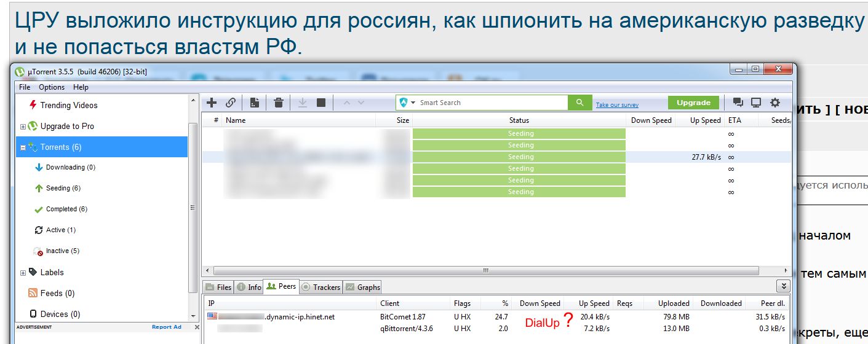Sort torrents by Down Speed column header
The height and width of the screenshot is (344, 868).
(651, 120)
